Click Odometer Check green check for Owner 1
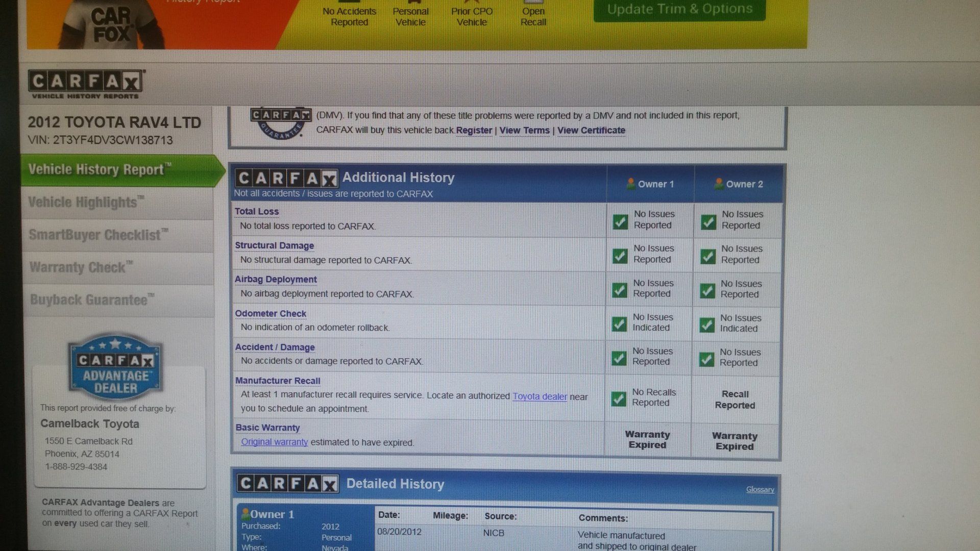The image size is (980, 551). (x=619, y=324)
